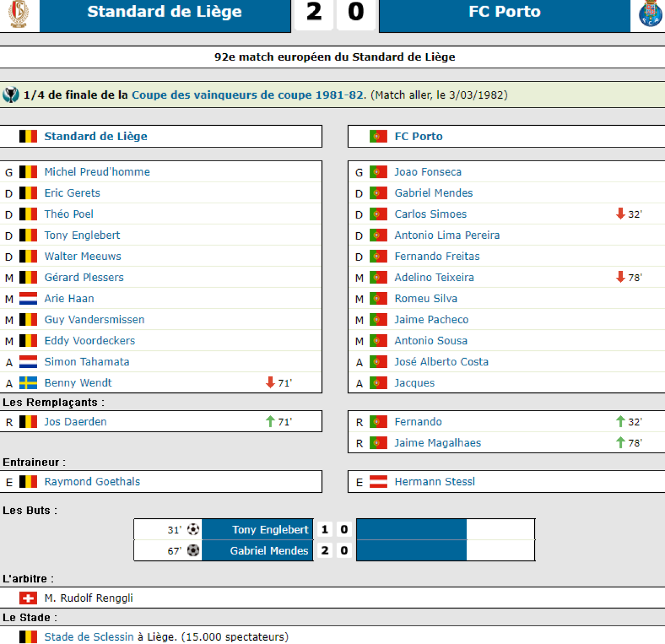The height and width of the screenshot is (644, 665).
Task: Click the Simon Tahamata link
Action: coord(86,362)
